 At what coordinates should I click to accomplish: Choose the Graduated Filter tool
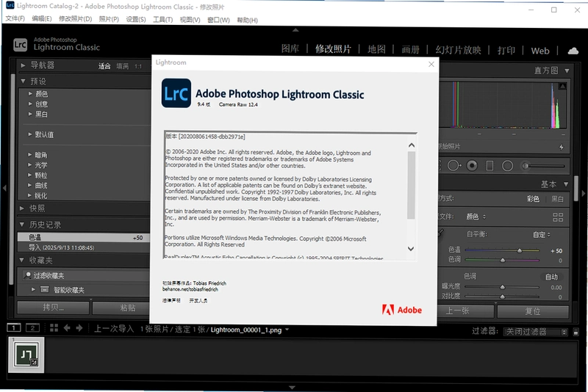tap(490, 165)
